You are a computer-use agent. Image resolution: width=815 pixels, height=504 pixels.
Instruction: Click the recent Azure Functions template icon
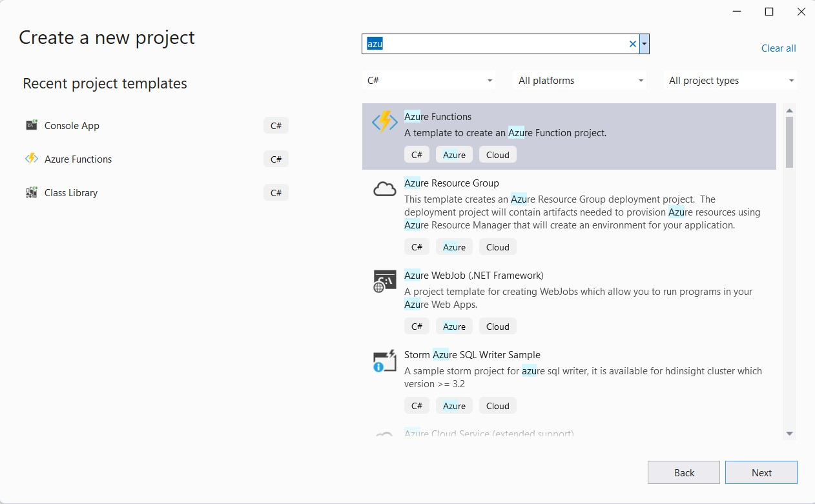tap(32, 159)
